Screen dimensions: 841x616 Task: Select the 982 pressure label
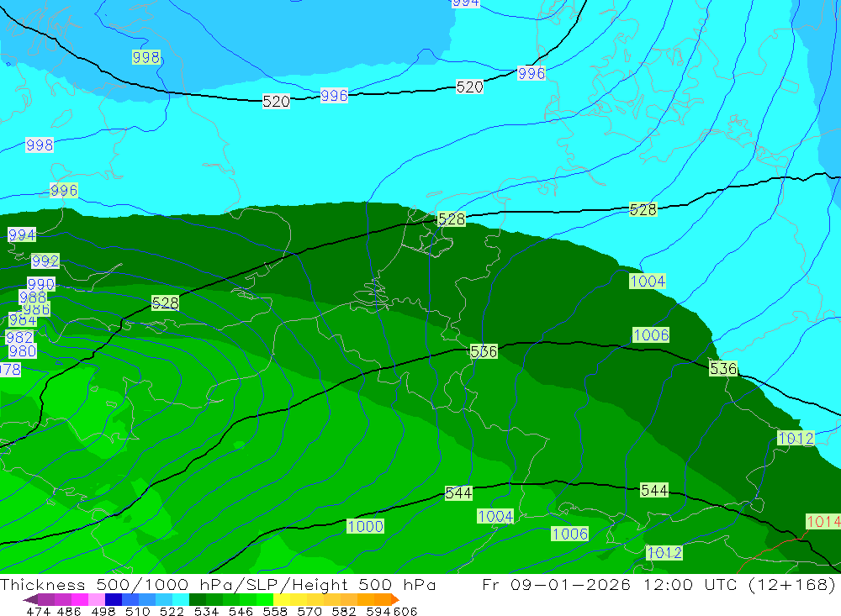click(x=19, y=337)
